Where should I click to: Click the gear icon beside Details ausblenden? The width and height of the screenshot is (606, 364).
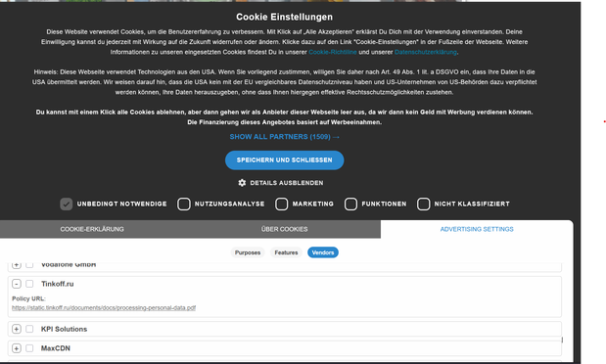242,183
